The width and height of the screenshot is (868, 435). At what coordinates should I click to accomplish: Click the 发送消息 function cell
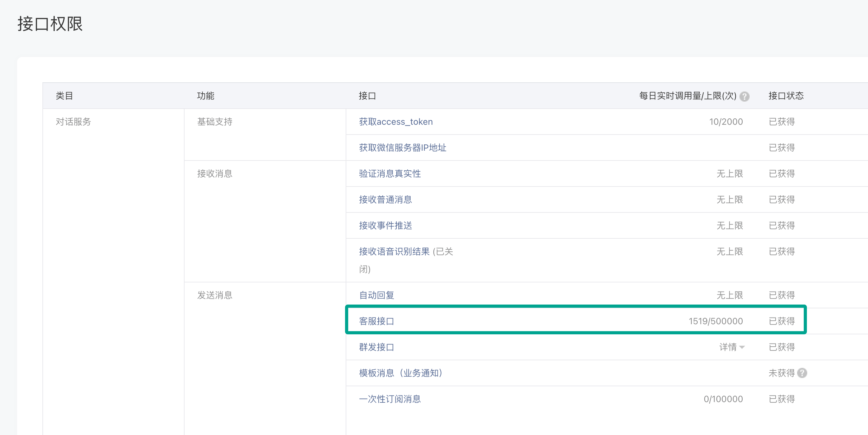click(215, 295)
